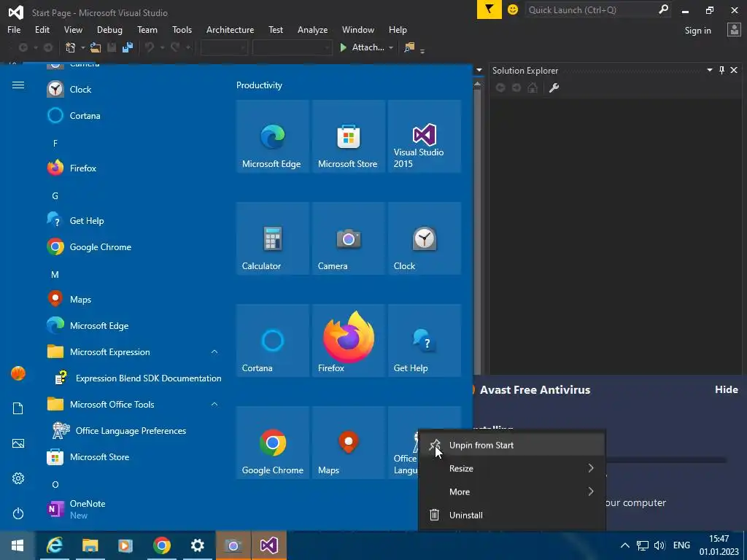Open the File menu
Viewport: 747px width, 560px height.
click(x=14, y=29)
